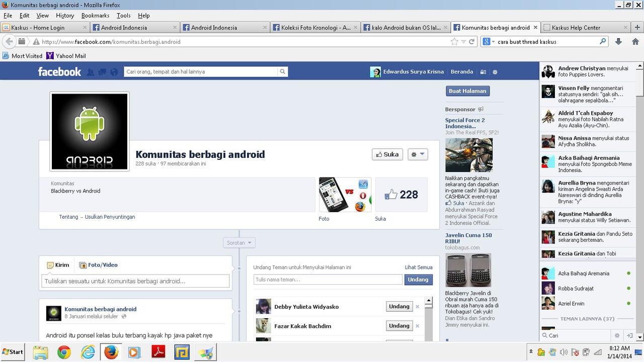Click the Firefox back arrow button
The image size is (644, 362).
[9, 42]
